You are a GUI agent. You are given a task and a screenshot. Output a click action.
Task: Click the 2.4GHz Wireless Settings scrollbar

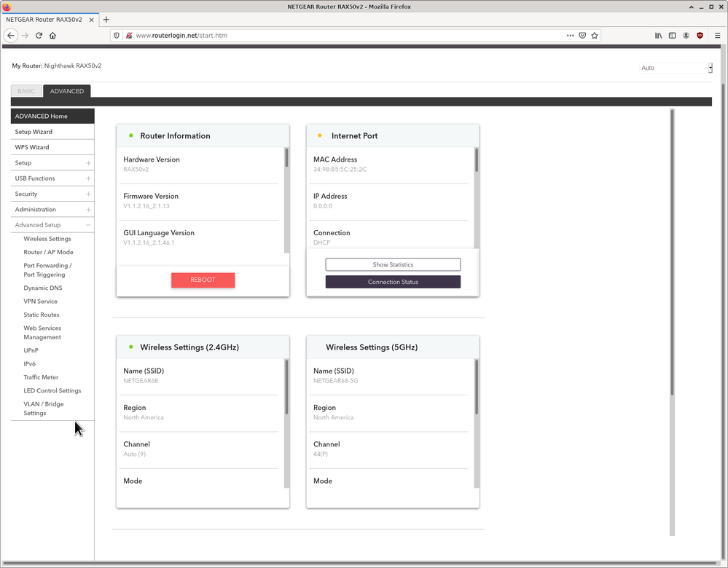pos(286,423)
